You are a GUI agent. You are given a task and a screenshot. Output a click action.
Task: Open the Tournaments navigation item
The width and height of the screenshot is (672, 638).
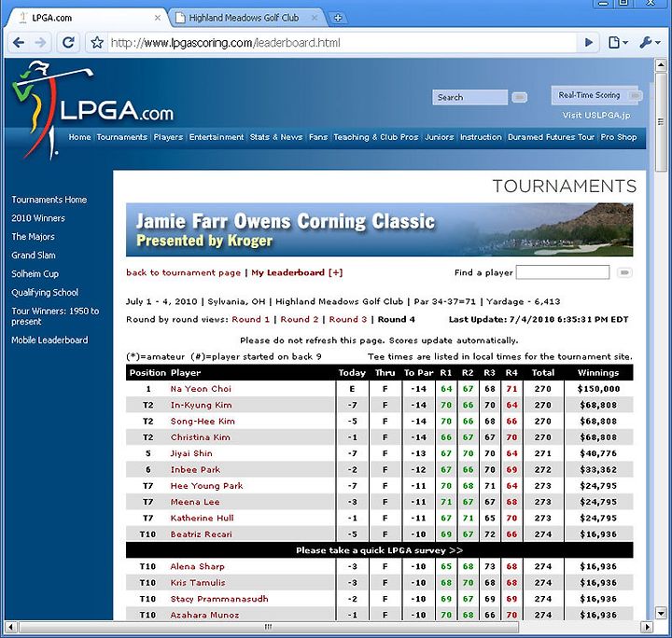tap(121, 137)
